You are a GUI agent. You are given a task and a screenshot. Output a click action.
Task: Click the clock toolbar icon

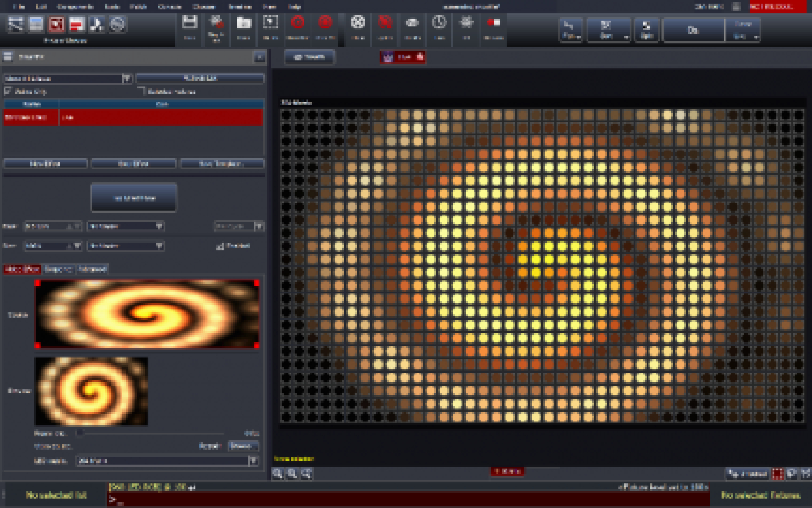tap(439, 22)
